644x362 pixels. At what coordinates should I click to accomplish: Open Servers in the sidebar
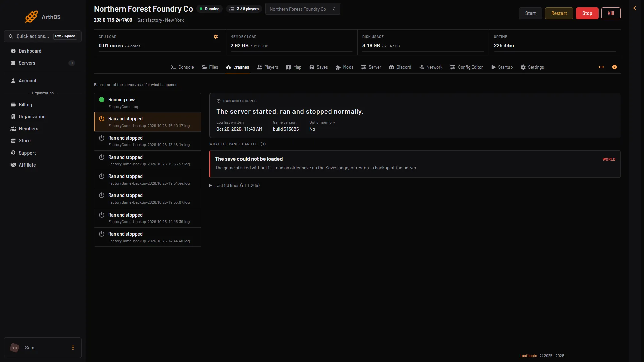[43, 63]
